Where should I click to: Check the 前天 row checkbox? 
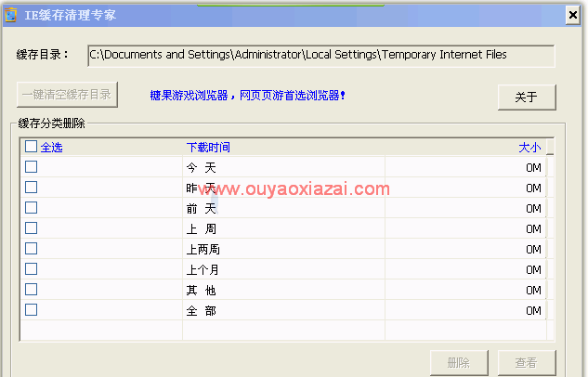pyautogui.click(x=32, y=208)
